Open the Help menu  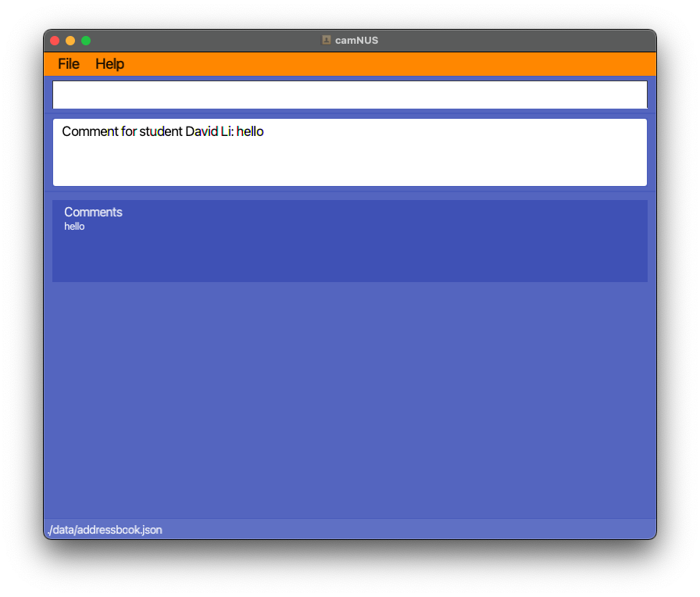[x=109, y=64]
